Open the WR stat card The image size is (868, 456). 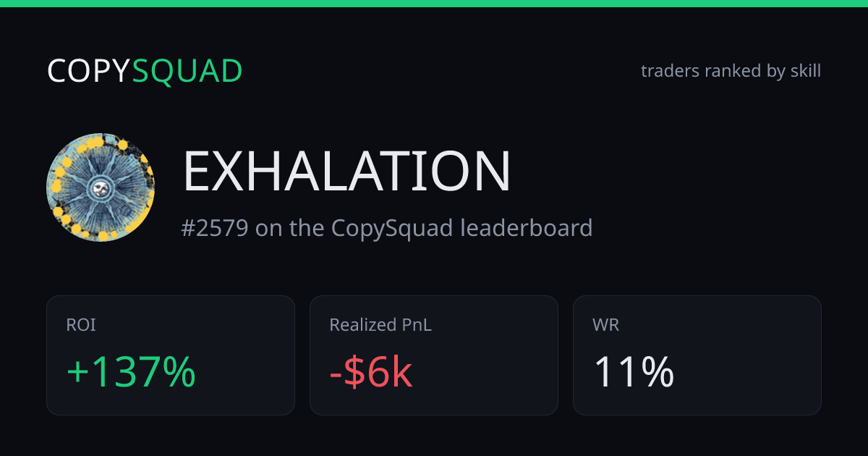(x=697, y=355)
